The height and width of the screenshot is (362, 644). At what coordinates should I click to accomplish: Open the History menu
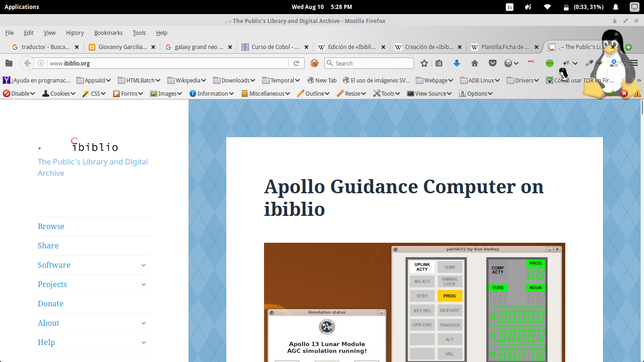coord(74,33)
